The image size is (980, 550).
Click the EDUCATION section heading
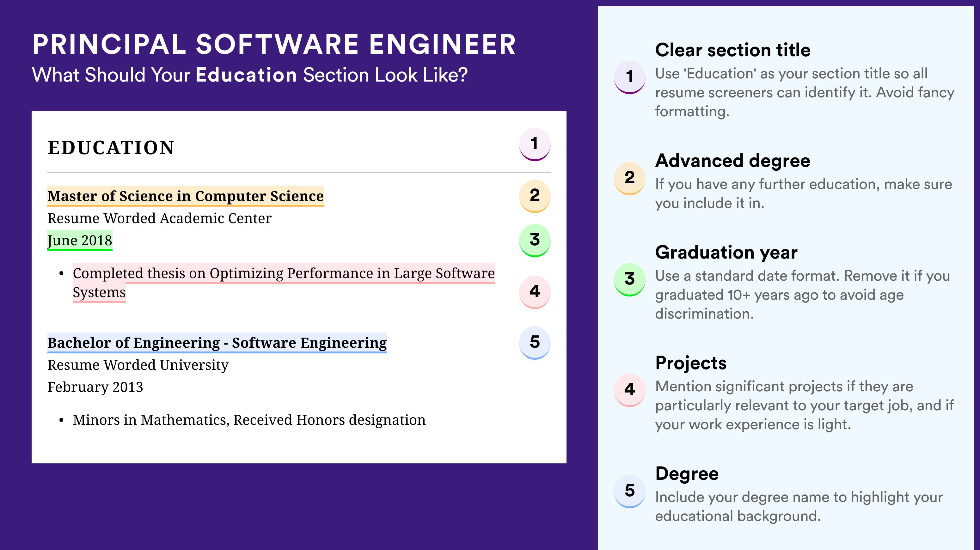click(x=111, y=148)
